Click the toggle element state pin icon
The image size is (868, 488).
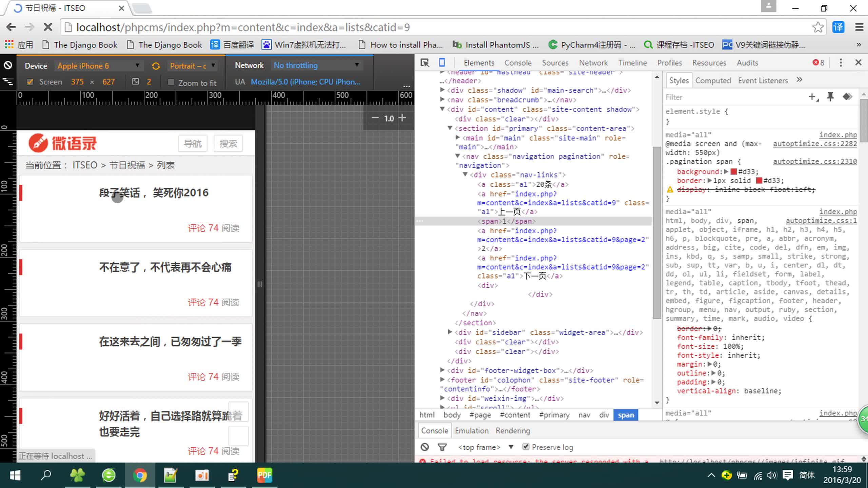point(830,97)
